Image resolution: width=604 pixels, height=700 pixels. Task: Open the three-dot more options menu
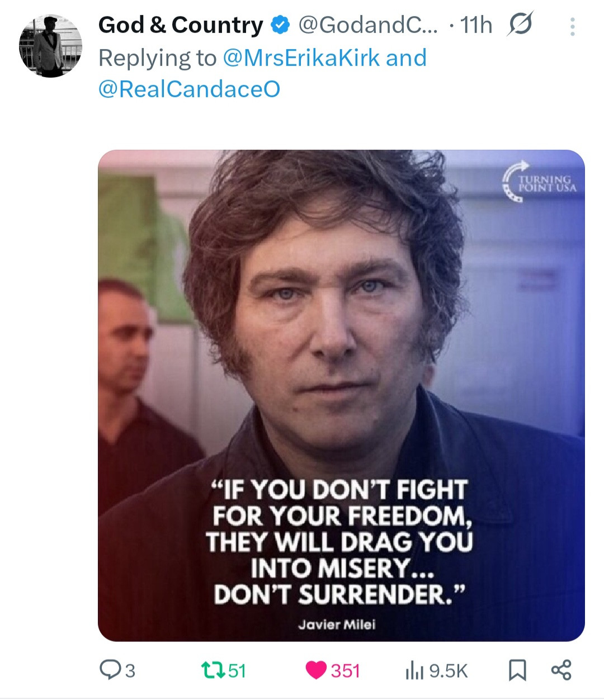coord(572,26)
